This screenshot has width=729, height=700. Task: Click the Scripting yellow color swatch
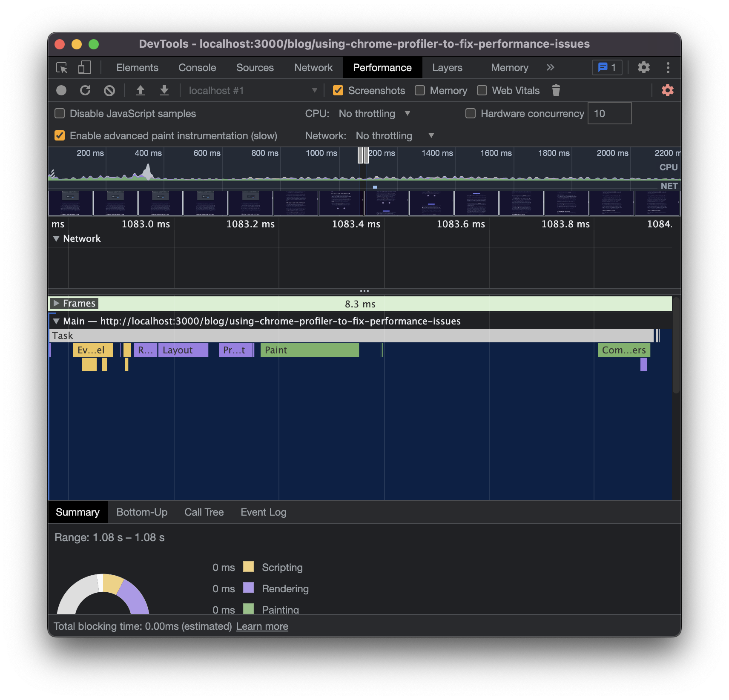[249, 567]
